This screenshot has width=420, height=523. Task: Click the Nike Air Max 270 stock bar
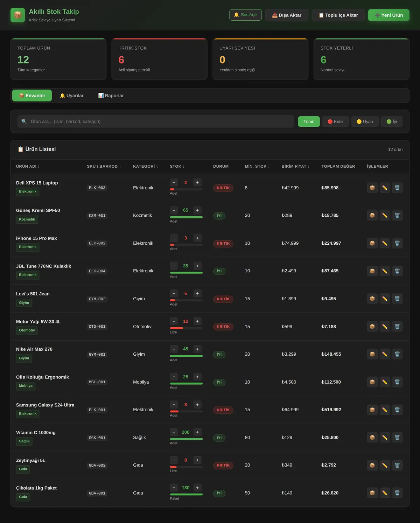(186, 356)
